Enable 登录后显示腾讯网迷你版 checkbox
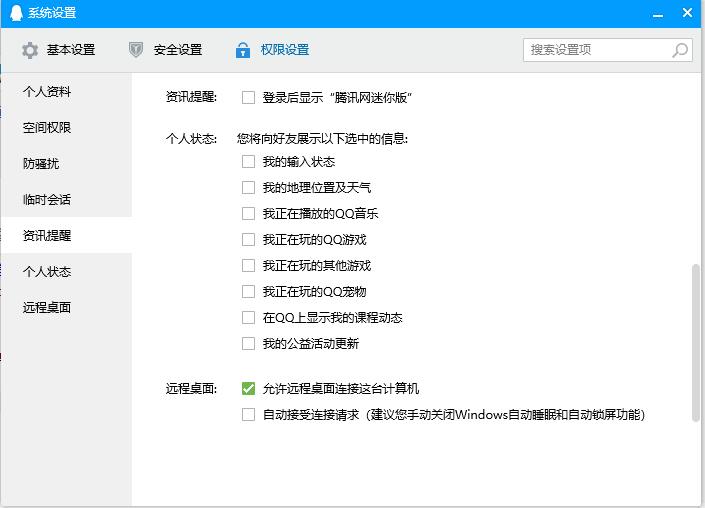The image size is (705, 508). [249, 98]
